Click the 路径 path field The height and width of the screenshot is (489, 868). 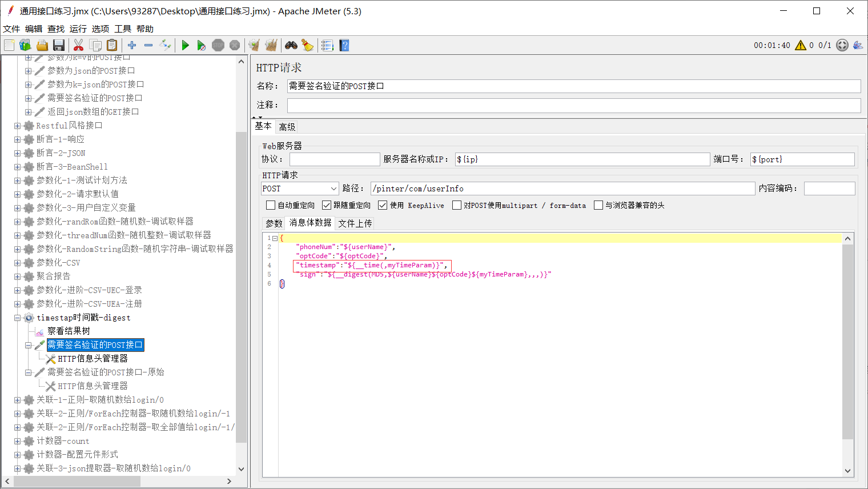(x=562, y=189)
